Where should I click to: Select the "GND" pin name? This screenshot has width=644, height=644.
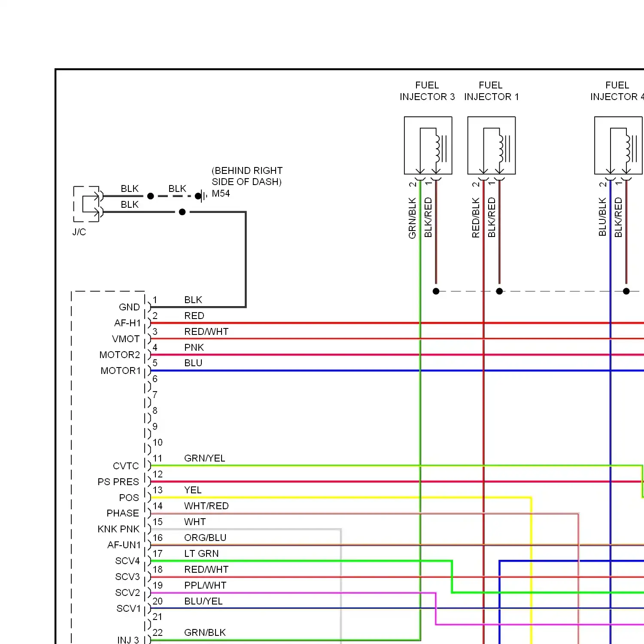129,307
